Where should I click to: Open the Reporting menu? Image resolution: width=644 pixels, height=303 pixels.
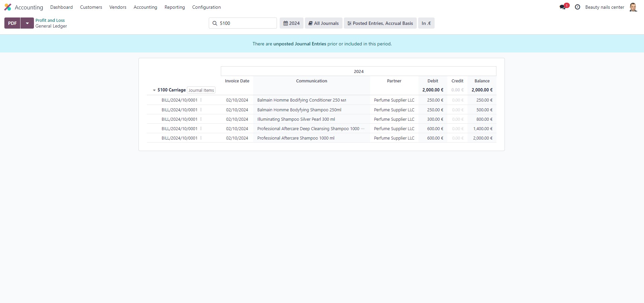(174, 7)
